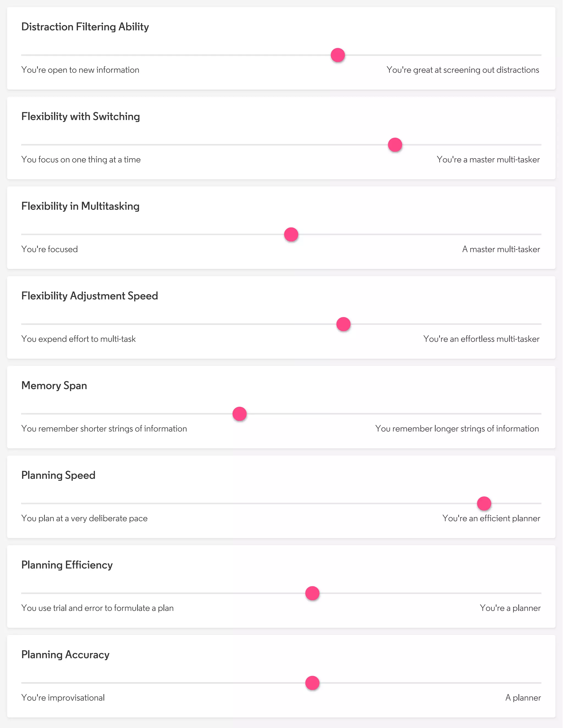The image size is (563, 728).
Task: Click the Planning Efficiency pink knob
Action: point(312,593)
